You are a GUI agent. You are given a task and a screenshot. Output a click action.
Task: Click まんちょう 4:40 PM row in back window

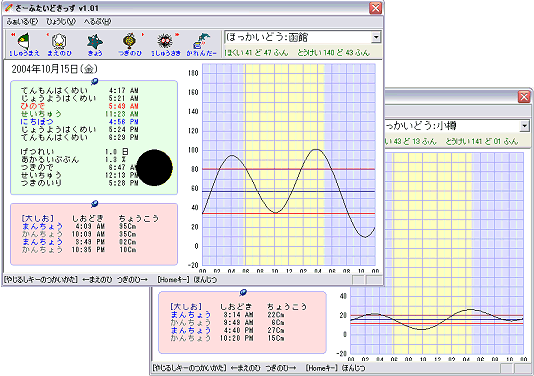[227, 330]
